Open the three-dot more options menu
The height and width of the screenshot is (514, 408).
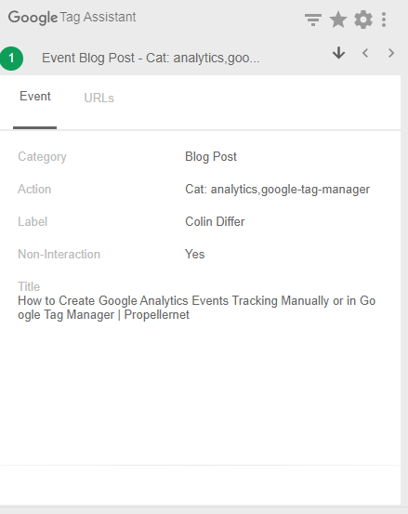[x=384, y=20]
